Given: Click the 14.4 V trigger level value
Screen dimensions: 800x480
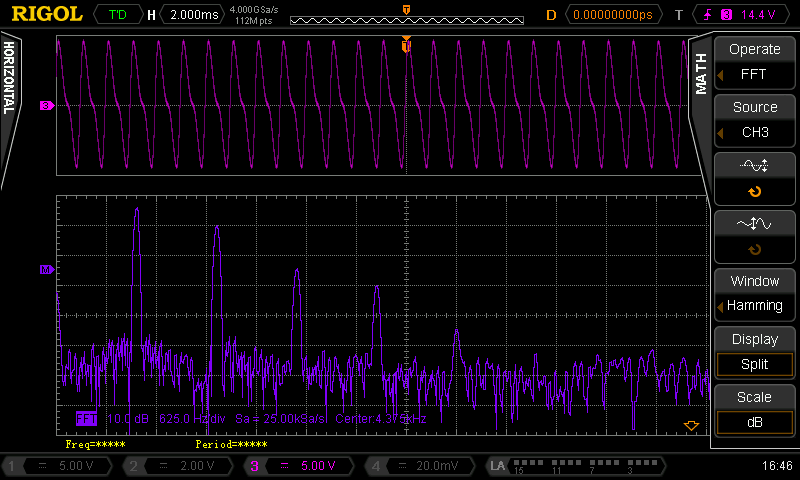Looking at the screenshot, I should [x=758, y=14].
